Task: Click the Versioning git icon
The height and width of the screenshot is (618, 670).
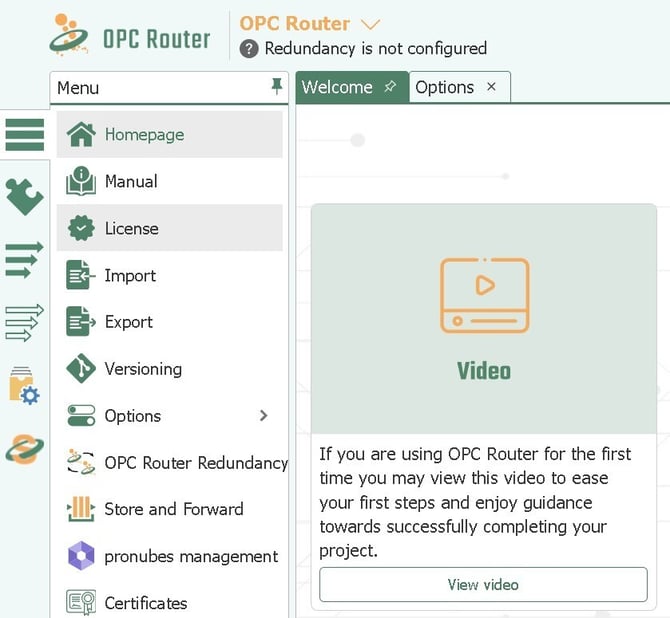Action: (x=81, y=368)
